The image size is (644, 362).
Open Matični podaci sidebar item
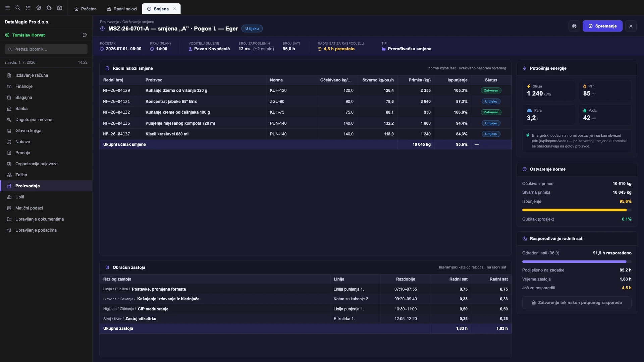(46, 208)
